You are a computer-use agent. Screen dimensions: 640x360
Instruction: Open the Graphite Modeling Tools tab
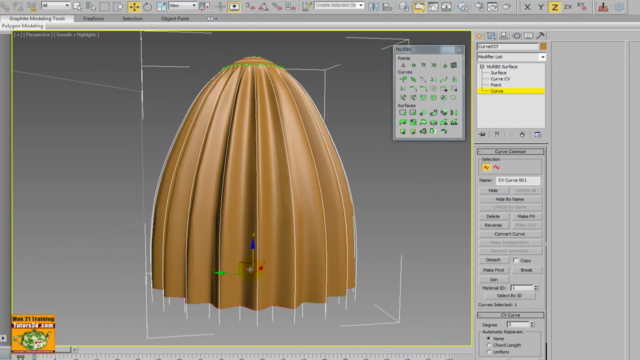click(x=37, y=18)
